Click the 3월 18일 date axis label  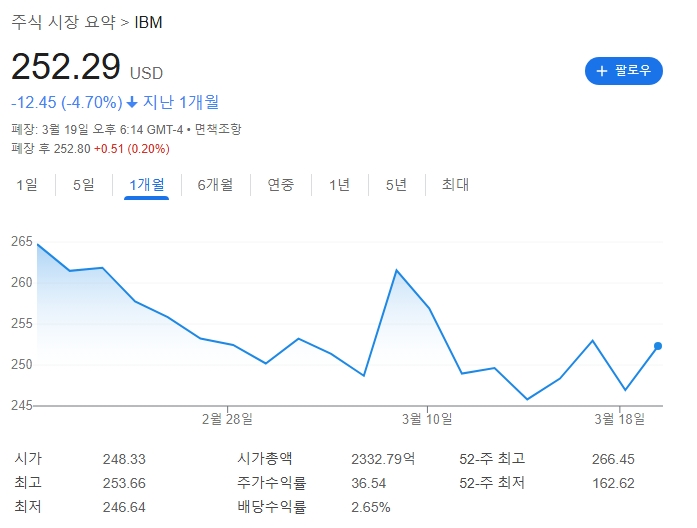click(620, 419)
